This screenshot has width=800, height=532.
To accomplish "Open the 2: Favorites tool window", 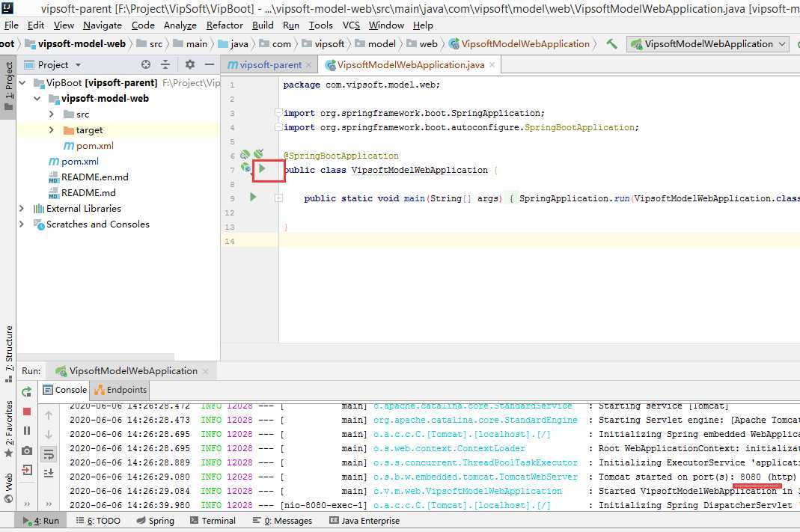I will pos(9,429).
